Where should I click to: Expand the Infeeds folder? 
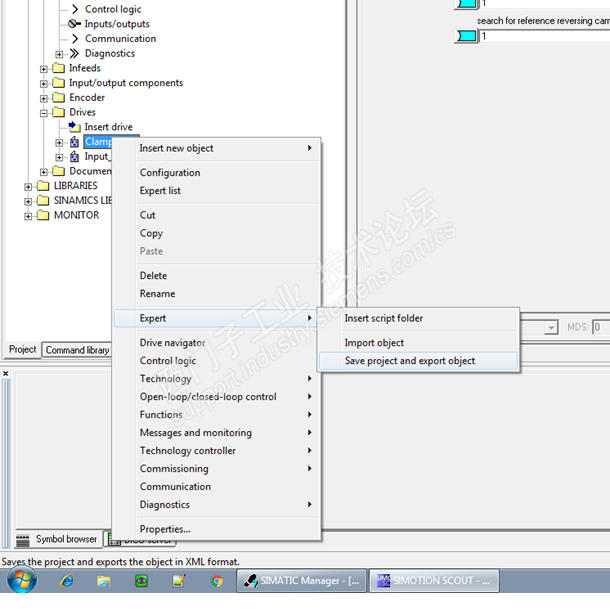[44, 69]
